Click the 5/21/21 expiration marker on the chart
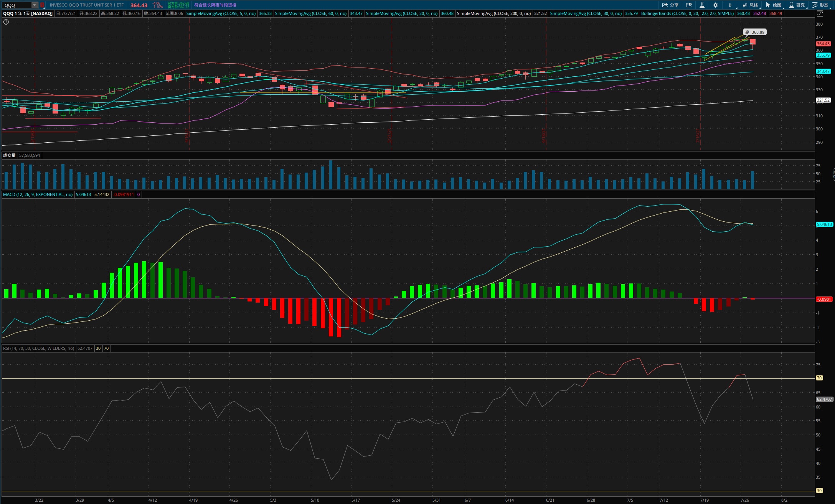The image size is (835, 504). 389,135
